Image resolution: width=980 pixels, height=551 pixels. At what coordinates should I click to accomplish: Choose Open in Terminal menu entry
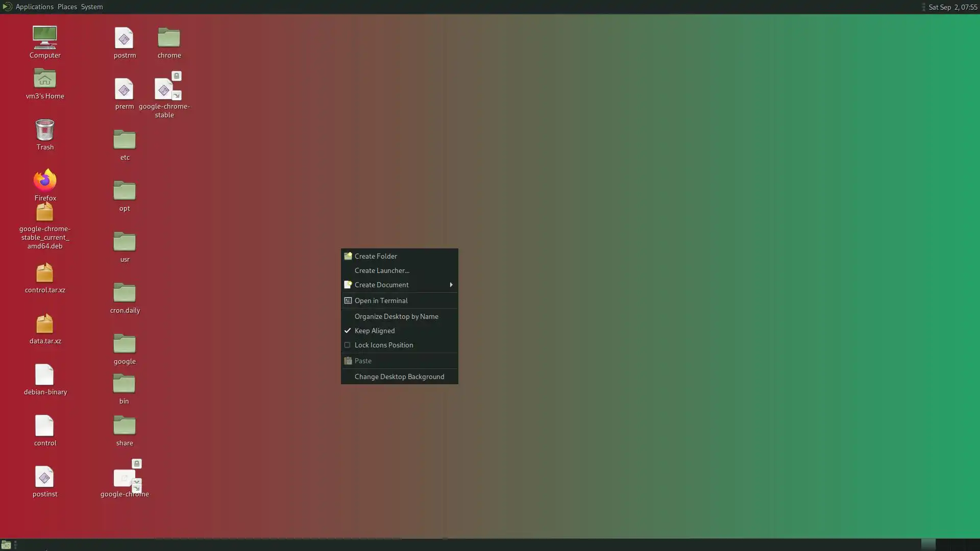[381, 300]
